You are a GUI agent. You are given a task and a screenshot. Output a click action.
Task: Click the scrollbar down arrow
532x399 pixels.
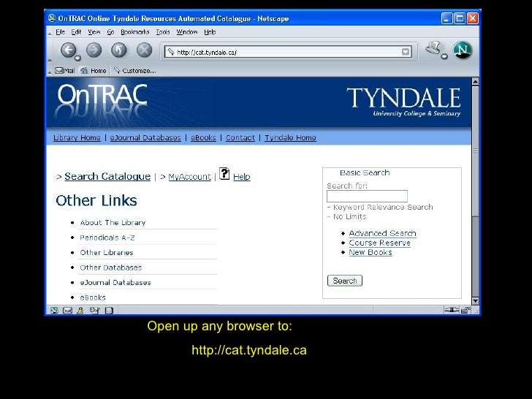pyautogui.click(x=475, y=300)
